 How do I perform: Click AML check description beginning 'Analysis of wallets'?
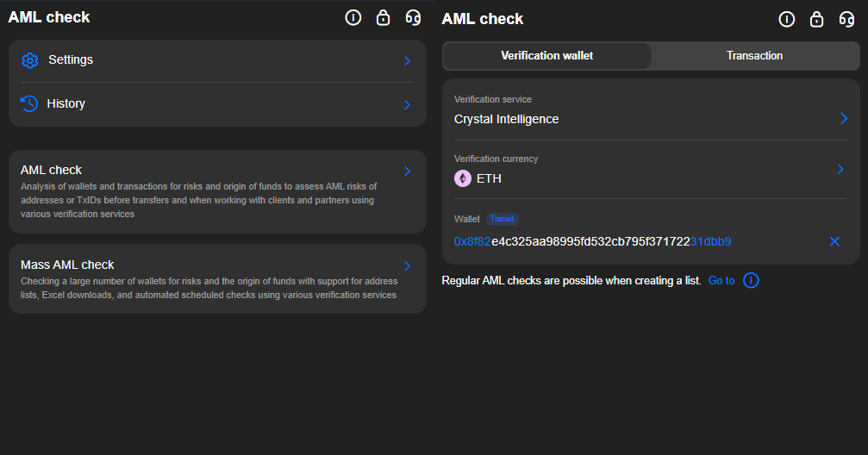(x=199, y=200)
